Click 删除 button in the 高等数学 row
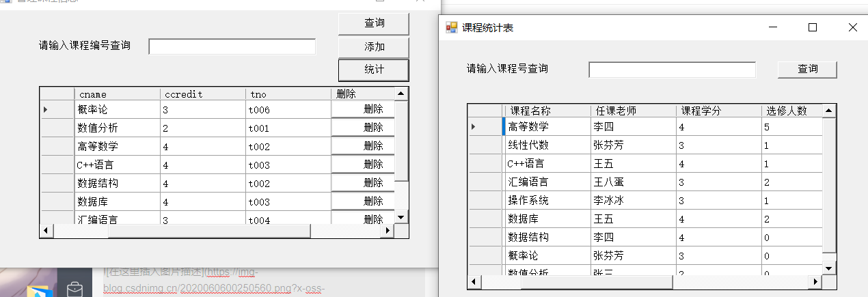Viewport: 868px width, 297px height. tap(364, 146)
